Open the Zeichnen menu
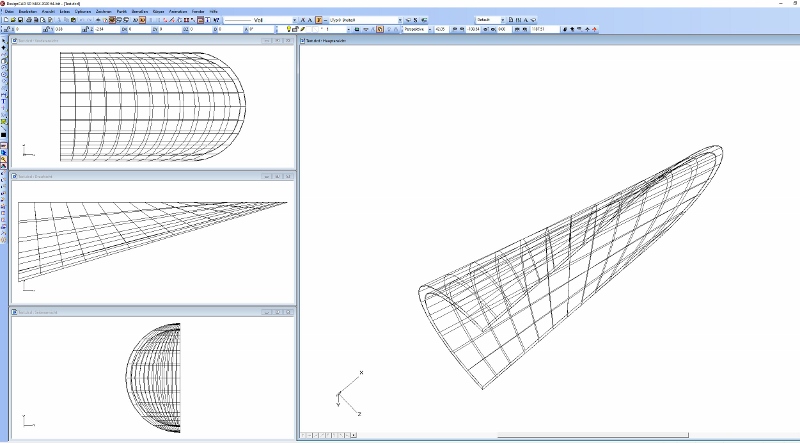The height and width of the screenshot is (443, 800). (103, 11)
